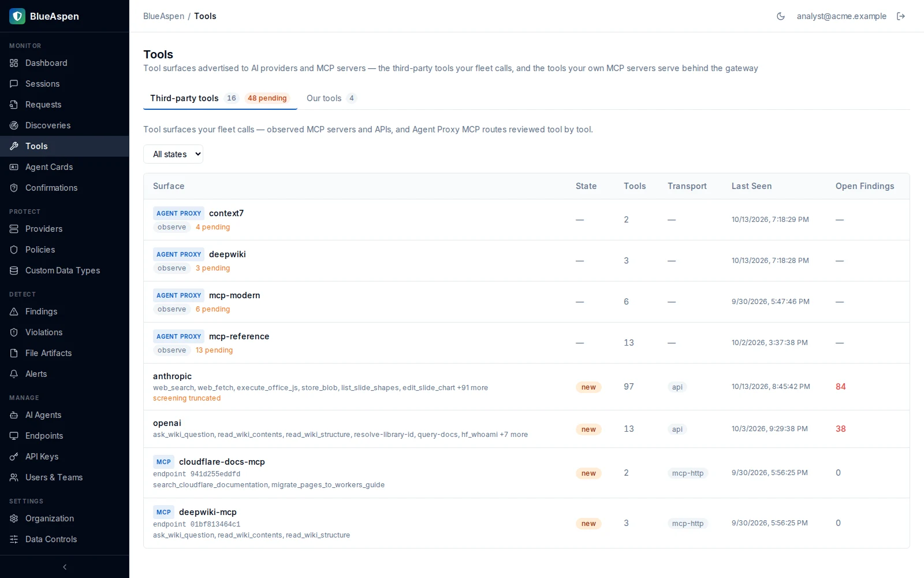Screen dimensions: 924x578
Task: Click the deepwiki AGENT PROXY badge
Action: 178,254
